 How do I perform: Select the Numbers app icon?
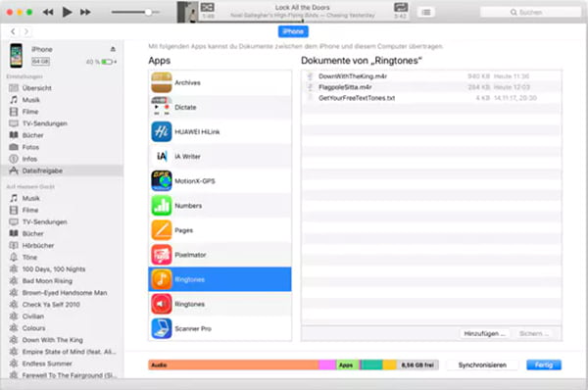tap(162, 206)
